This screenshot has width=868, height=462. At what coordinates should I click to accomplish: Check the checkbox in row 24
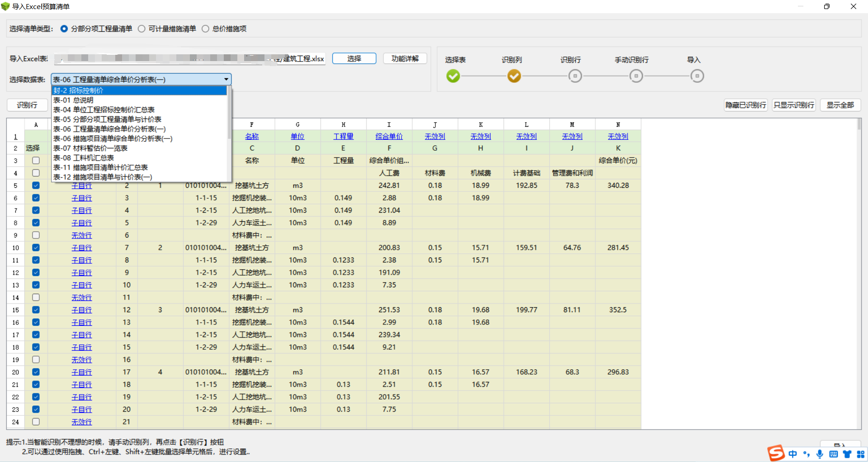pos(36,422)
